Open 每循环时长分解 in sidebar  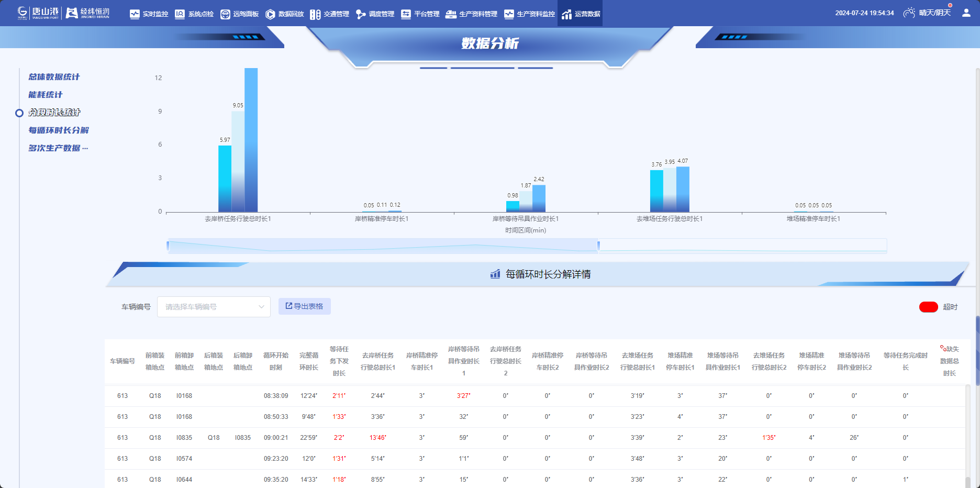click(x=59, y=130)
